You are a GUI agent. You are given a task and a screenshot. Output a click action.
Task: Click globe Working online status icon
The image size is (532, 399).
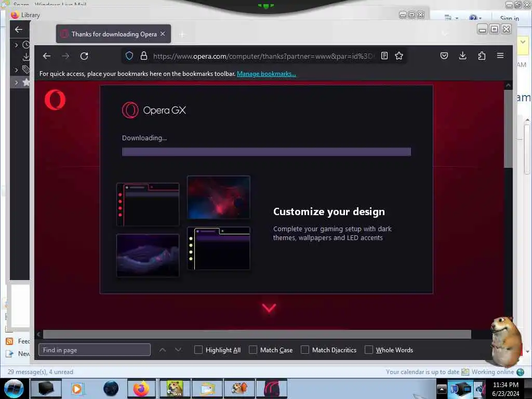pyautogui.click(x=520, y=372)
